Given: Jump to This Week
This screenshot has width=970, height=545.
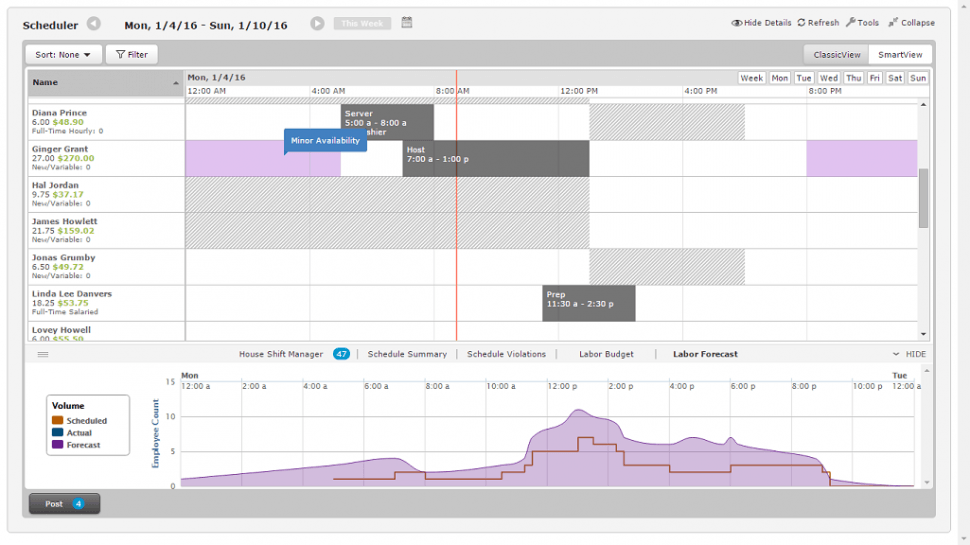Looking at the screenshot, I should coord(362,24).
